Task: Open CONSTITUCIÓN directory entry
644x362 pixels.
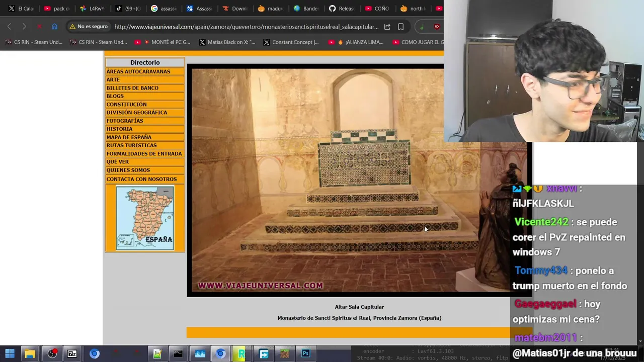Action: click(144, 105)
